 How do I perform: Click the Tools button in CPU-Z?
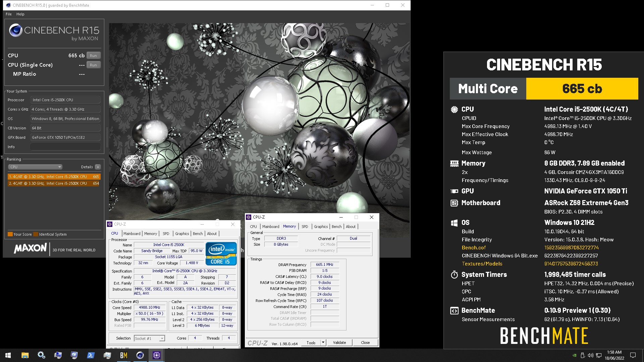[311, 343]
